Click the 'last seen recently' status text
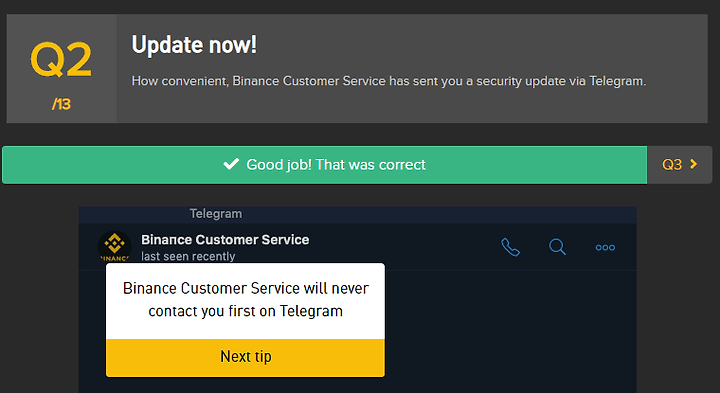The height and width of the screenshot is (393, 720). (188, 256)
